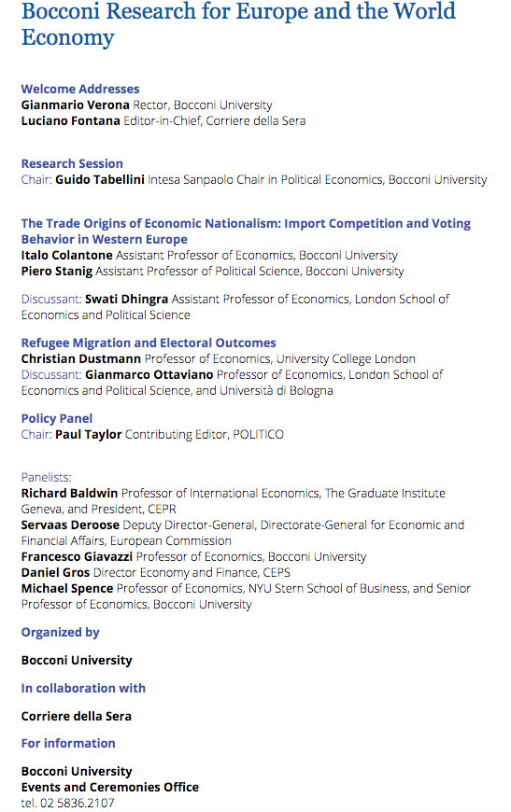This screenshot has height=812, width=511.
Task: Click the name Italo Colantone
Action: 67,256
